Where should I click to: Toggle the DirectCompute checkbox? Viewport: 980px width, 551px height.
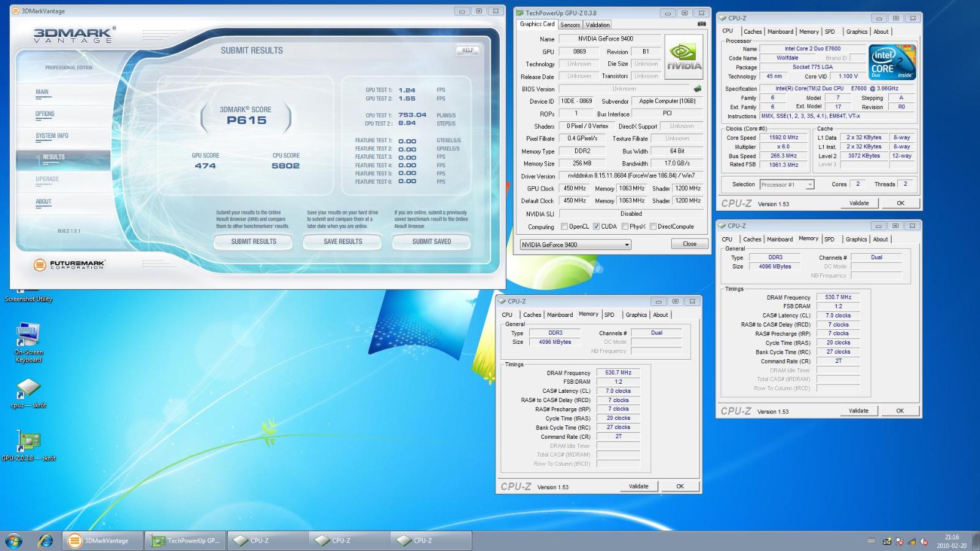[x=653, y=226]
